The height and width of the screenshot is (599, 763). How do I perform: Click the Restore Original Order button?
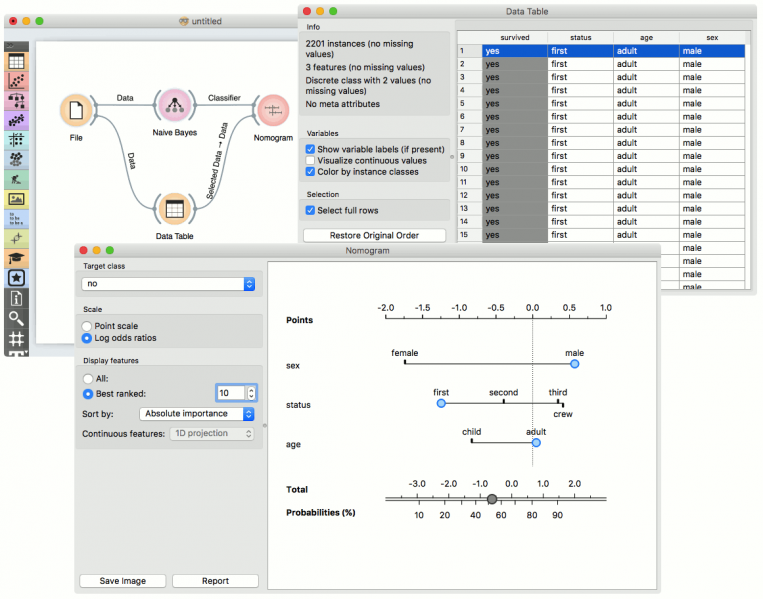pos(373,236)
